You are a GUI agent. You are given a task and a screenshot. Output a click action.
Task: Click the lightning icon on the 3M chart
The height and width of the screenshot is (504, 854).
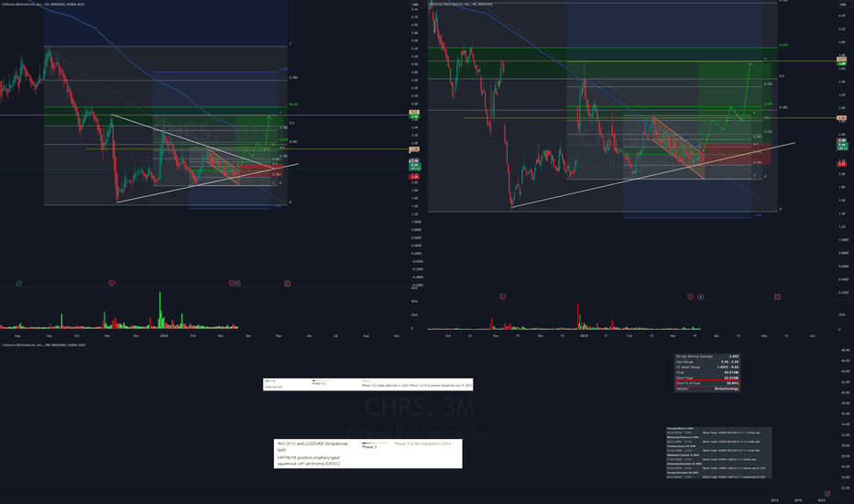point(827,494)
